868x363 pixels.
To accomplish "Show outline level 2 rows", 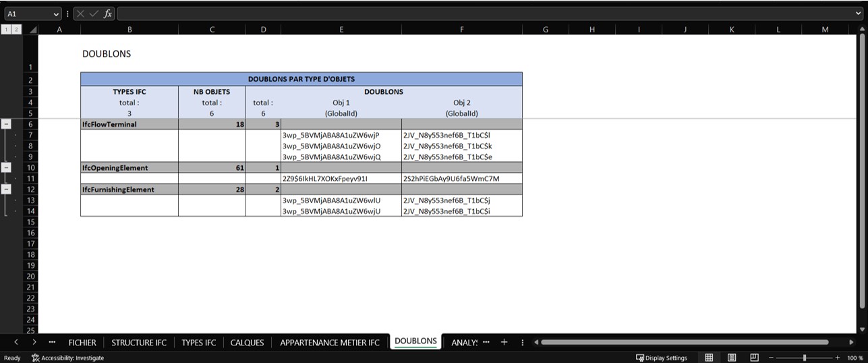I will tap(16, 29).
